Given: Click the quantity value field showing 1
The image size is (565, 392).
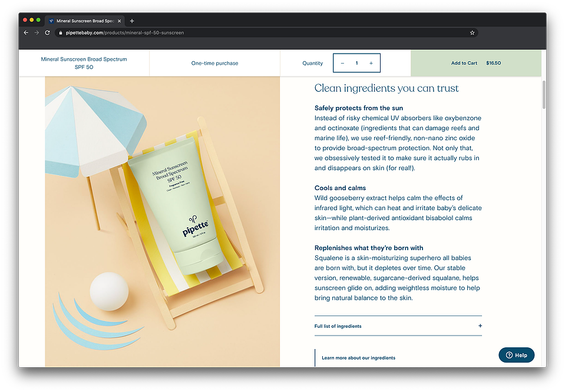Looking at the screenshot, I should point(356,63).
